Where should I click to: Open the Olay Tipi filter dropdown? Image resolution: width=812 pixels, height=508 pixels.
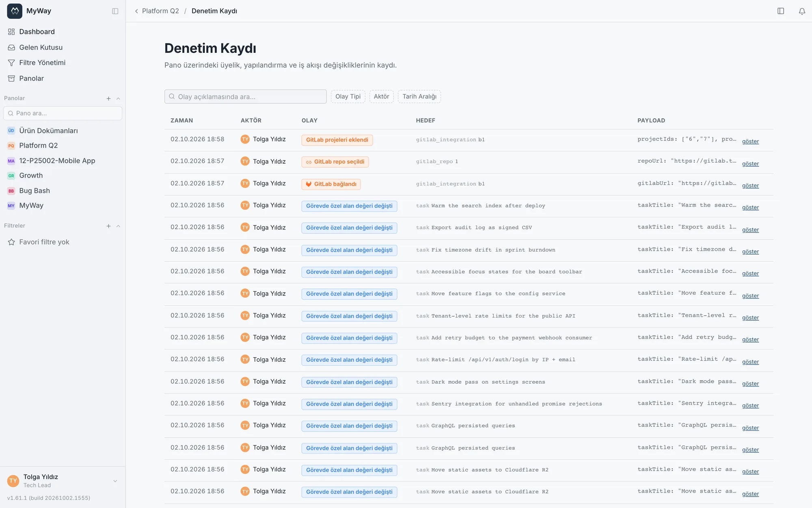[x=348, y=96]
